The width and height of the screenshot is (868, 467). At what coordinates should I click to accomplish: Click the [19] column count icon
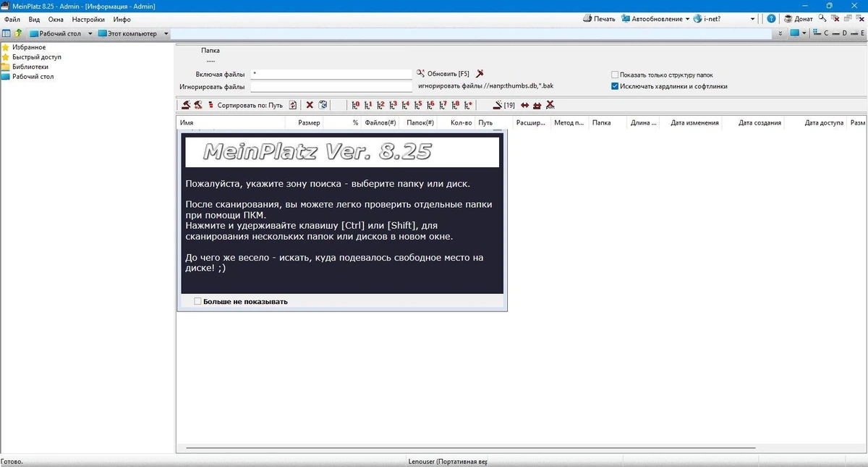click(504, 105)
